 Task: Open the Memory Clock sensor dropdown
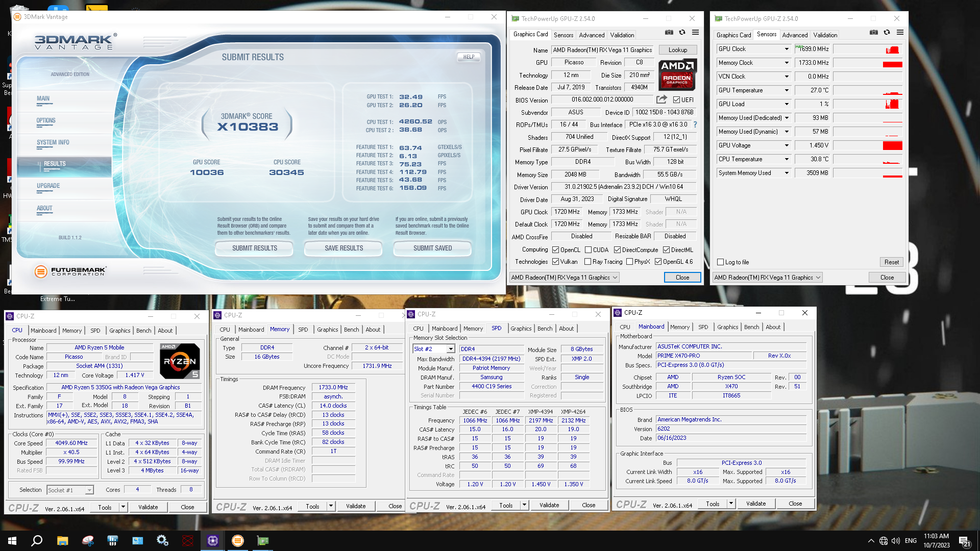787,63
